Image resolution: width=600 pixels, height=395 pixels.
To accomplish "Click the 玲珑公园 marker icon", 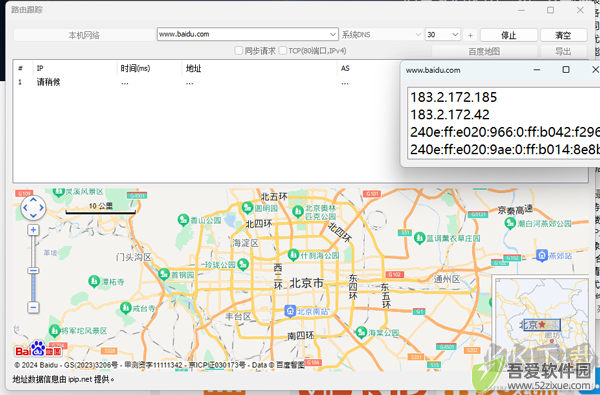I will pos(243,264).
